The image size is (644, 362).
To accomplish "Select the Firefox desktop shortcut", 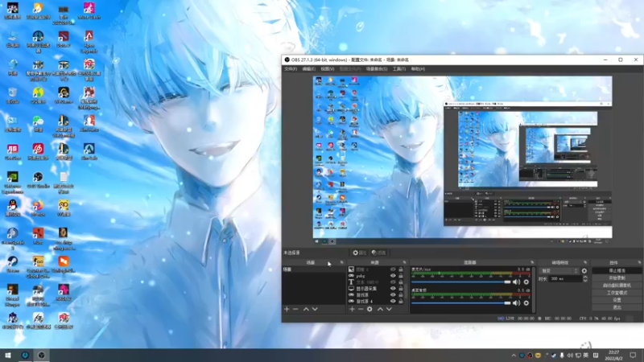I will point(38,208).
